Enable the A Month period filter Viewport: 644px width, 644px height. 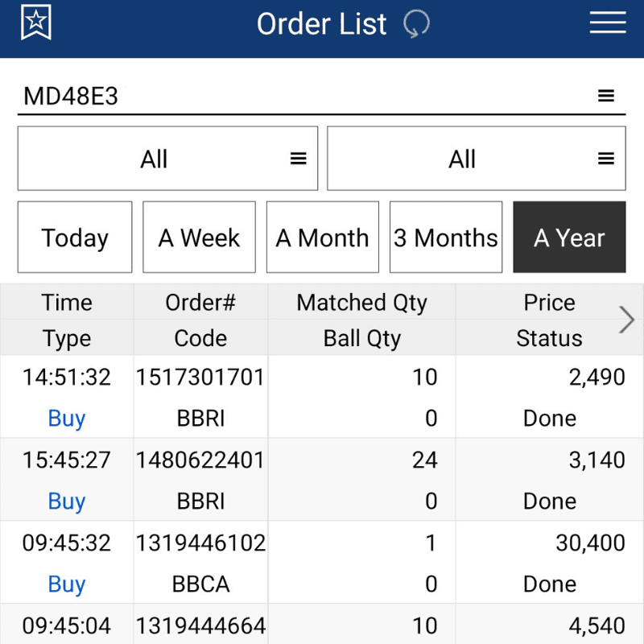click(322, 237)
